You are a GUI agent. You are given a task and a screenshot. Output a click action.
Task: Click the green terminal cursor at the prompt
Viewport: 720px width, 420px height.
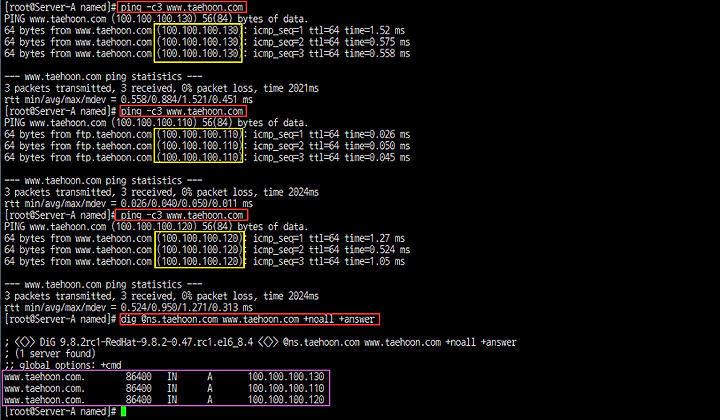[124, 411]
